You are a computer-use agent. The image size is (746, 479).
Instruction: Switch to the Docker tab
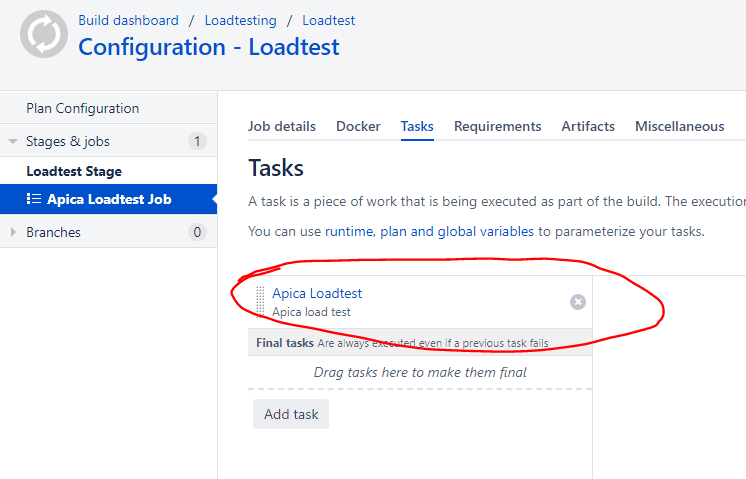358,126
